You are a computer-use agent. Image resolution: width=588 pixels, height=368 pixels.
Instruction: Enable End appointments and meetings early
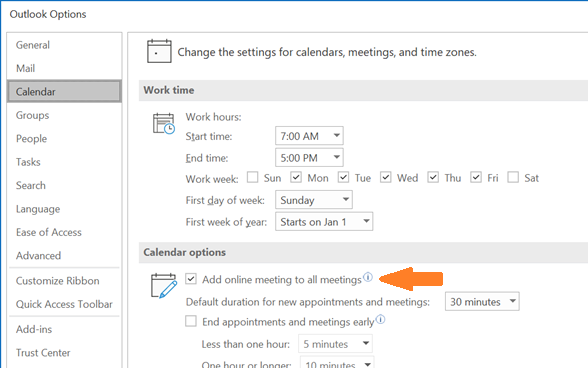click(191, 321)
